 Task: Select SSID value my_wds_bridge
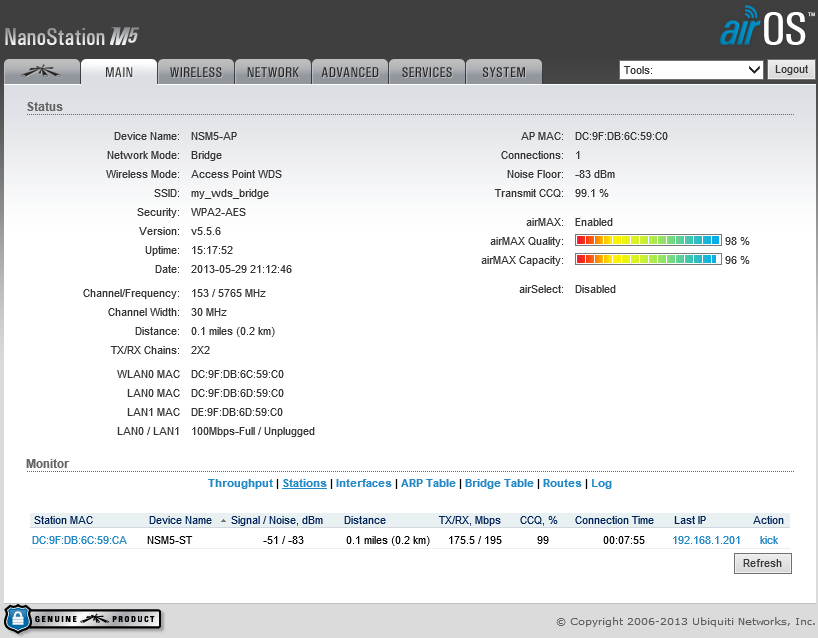point(230,194)
